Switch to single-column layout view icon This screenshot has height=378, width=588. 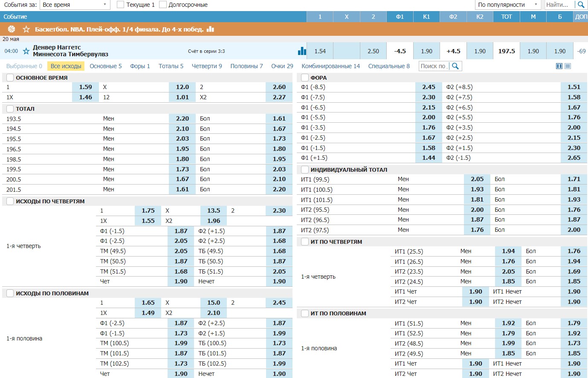pos(568,66)
